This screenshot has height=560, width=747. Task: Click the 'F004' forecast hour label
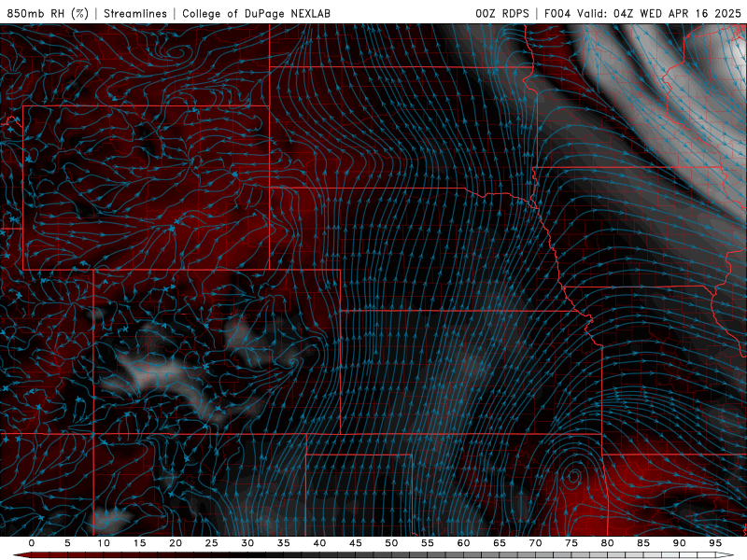[557, 13]
